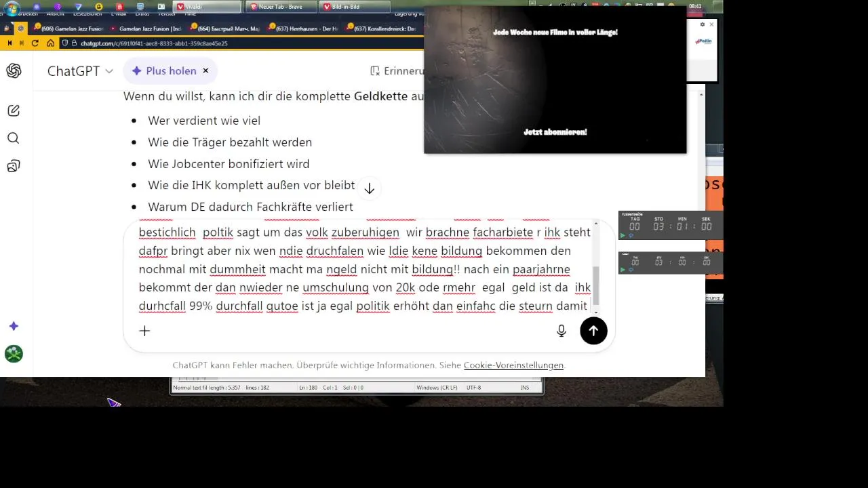Click the system clock showing 08:41
Viewport: 868px width, 488px height.
pos(695,6)
